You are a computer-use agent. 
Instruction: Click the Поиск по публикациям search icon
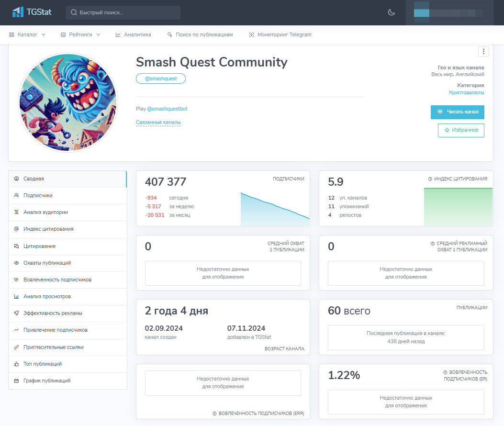[x=170, y=35]
